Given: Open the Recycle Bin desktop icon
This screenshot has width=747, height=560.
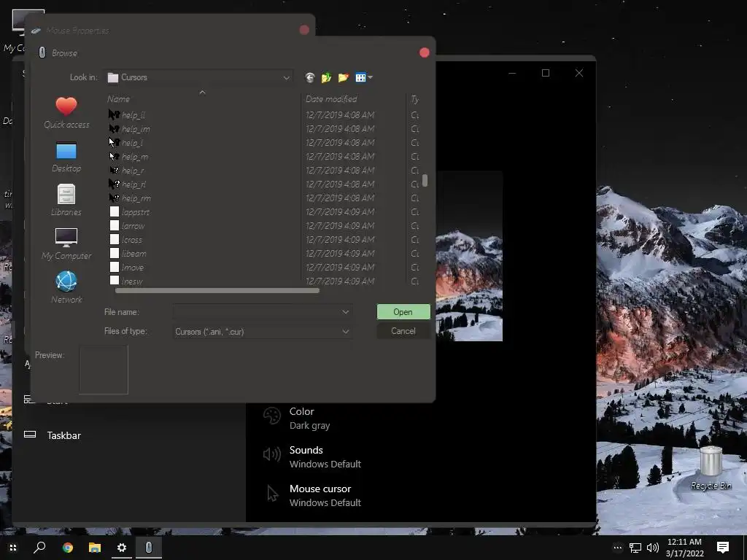Looking at the screenshot, I should 711,468.
